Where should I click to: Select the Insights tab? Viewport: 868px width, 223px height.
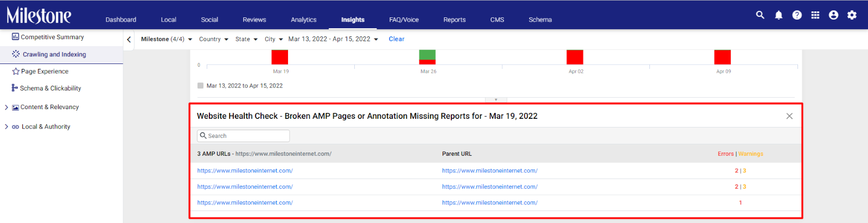[353, 20]
